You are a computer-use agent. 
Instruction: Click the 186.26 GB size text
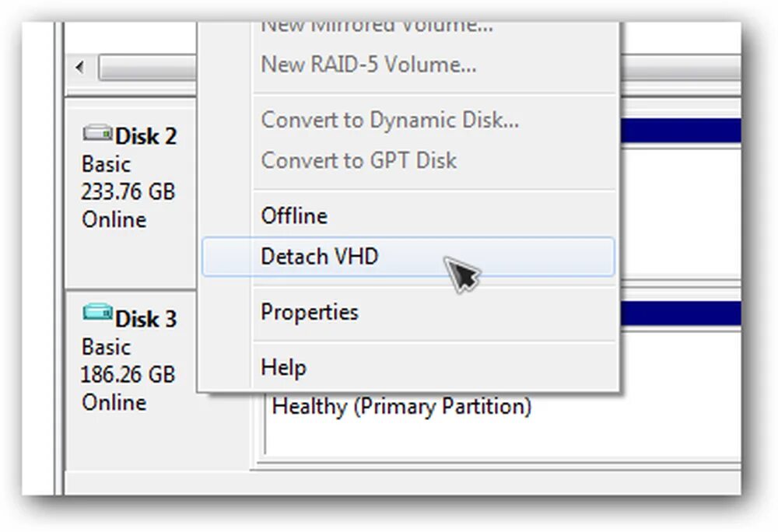pos(128,375)
